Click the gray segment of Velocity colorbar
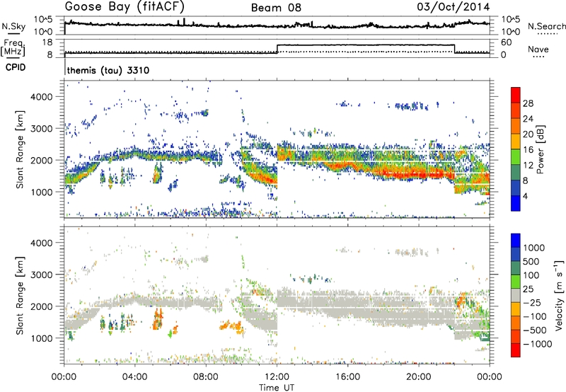This screenshot has height=392, width=566. (x=516, y=295)
